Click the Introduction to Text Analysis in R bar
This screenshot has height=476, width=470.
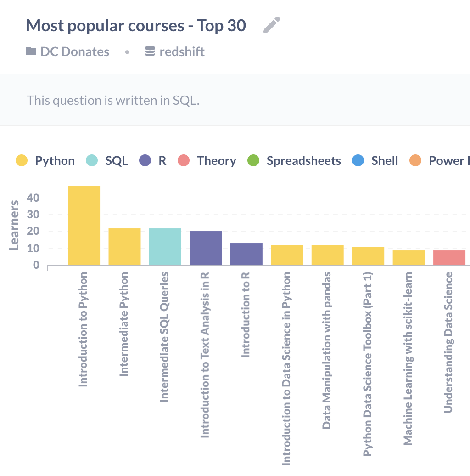tap(206, 248)
